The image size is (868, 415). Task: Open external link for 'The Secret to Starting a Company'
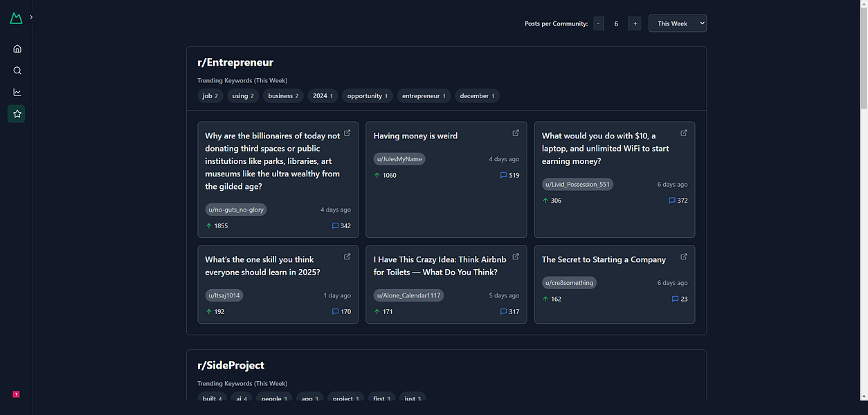(684, 257)
